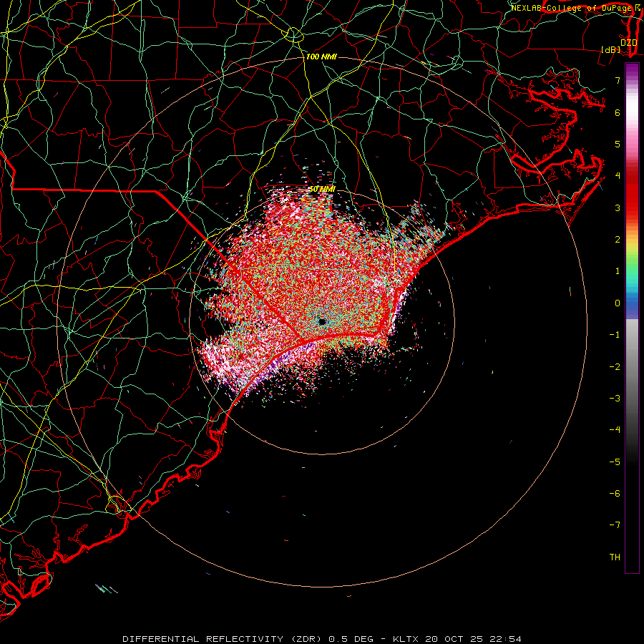
Task: Choose the 0 tick label on the scale
Action: click(x=618, y=303)
